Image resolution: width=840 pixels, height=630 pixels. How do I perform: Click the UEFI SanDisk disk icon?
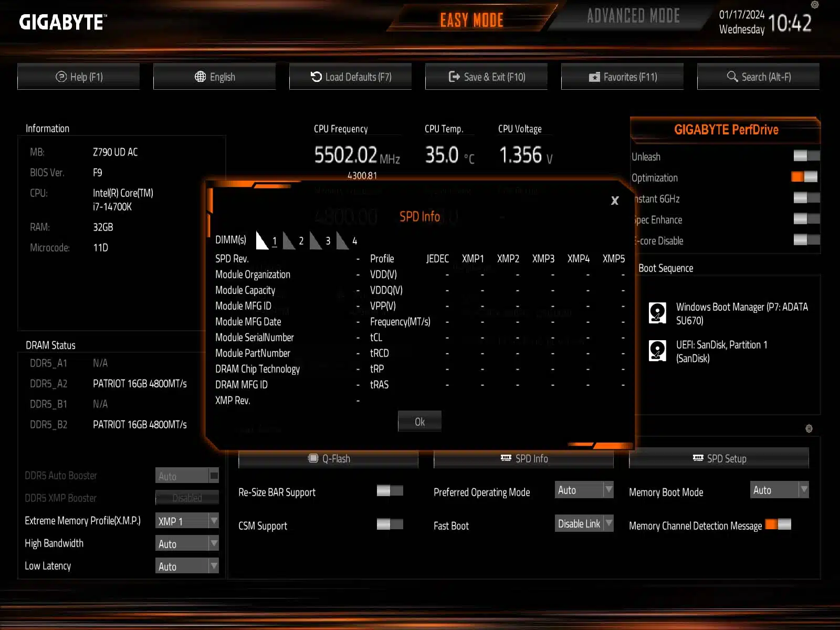point(657,351)
